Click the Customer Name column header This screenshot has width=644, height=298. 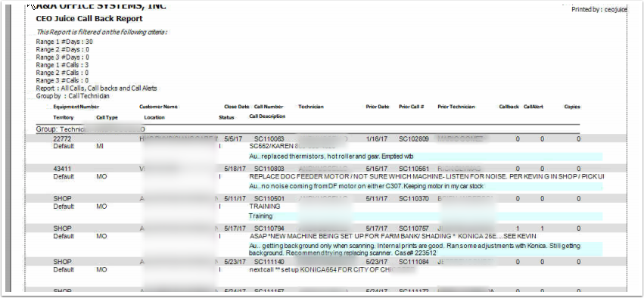[158, 107]
